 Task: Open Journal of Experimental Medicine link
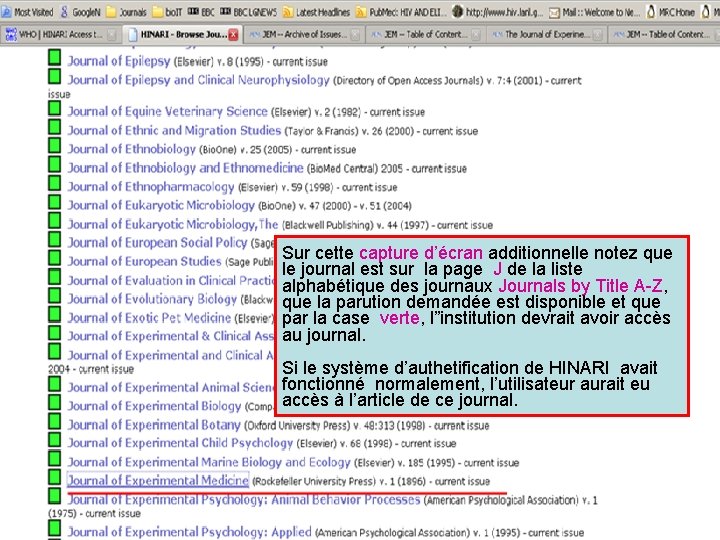(158, 480)
